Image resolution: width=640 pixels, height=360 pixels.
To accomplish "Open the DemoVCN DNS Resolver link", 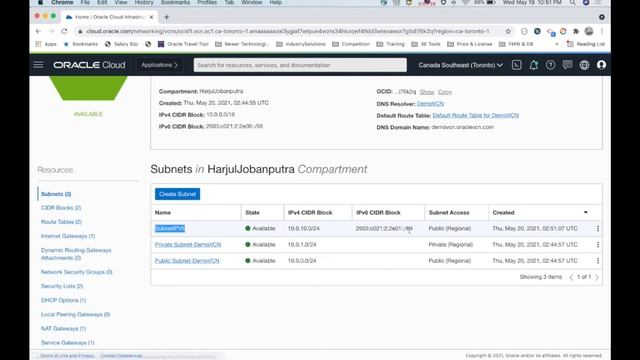I will click(430, 104).
